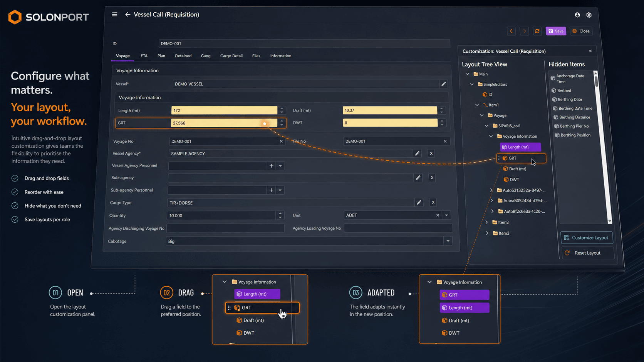Open the Cabotage dropdown
The width and height of the screenshot is (644, 362).
click(448, 241)
